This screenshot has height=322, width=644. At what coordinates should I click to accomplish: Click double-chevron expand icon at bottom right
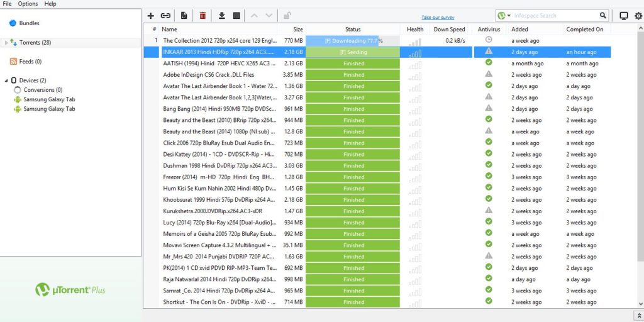click(639, 316)
